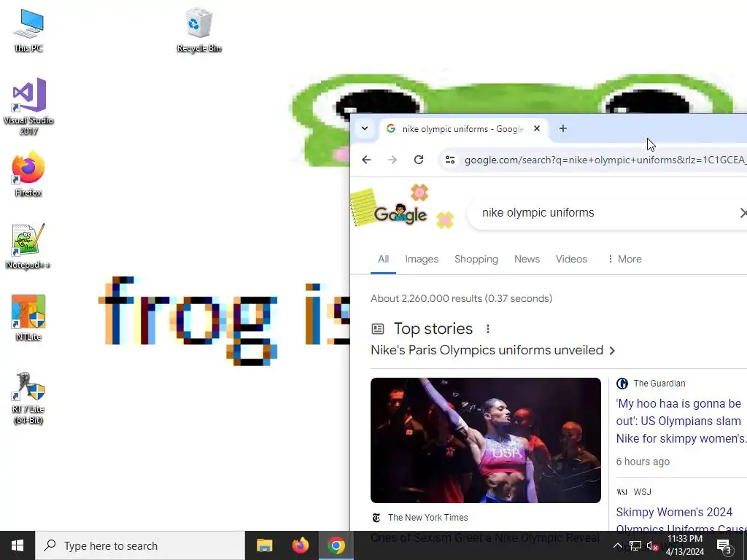Screen dimensions: 747x560
Task: Open RT 7 Lite (64-Bit) shortcut
Action: pyautogui.click(x=28, y=398)
